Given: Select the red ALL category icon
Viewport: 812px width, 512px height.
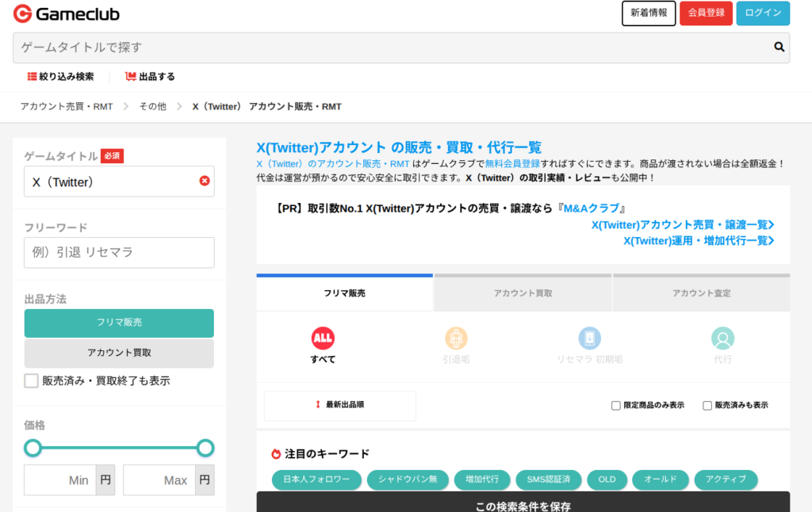Looking at the screenshot, I should pyautogui.click(x=323, y=339).
